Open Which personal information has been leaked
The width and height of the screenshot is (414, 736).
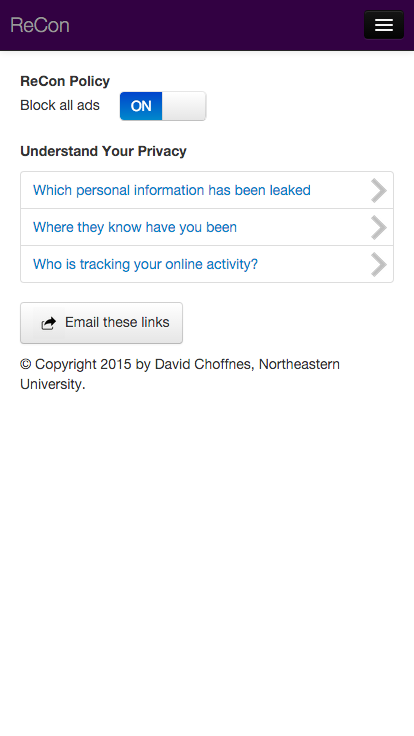(x=207, y=190)
